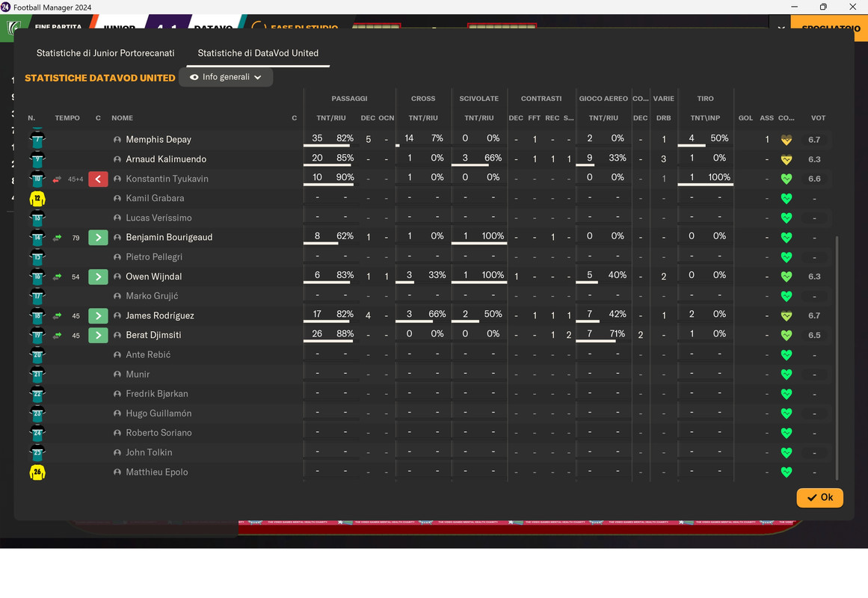The height and width of the screenshot is (598, 868).
Task: Click Arnaud Kalimuendo's condition heart icon
Action: (786, 159)
